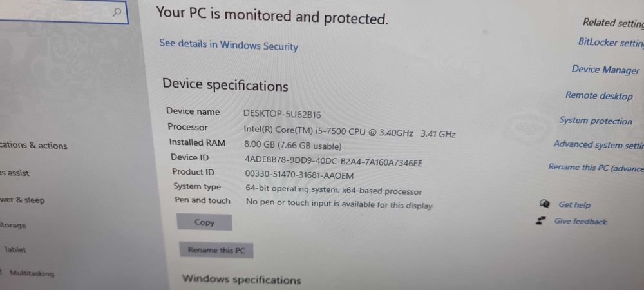Click the Get help headset icon
The height and width of the screenshot is (290, 644).
pyautogui.click(x=544, y=204)
